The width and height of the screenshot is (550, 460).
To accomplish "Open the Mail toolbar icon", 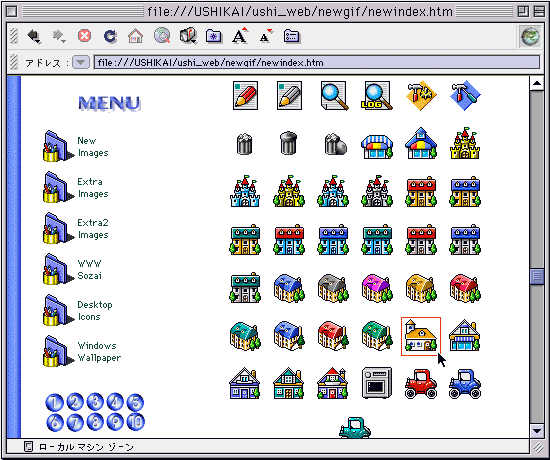I will (188, 36).
